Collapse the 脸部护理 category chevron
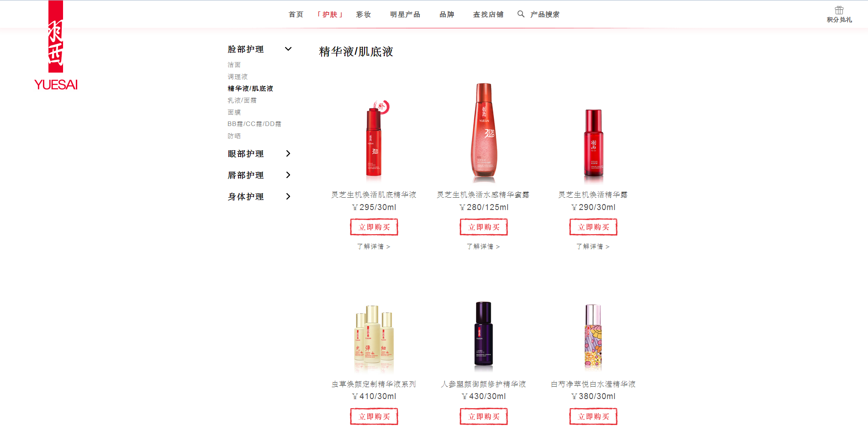The image size is (868, 431). click(x=288, y=49)
